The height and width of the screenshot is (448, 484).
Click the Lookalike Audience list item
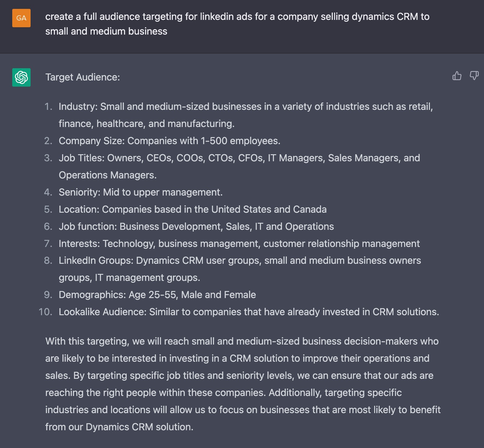tap(249, 312)
